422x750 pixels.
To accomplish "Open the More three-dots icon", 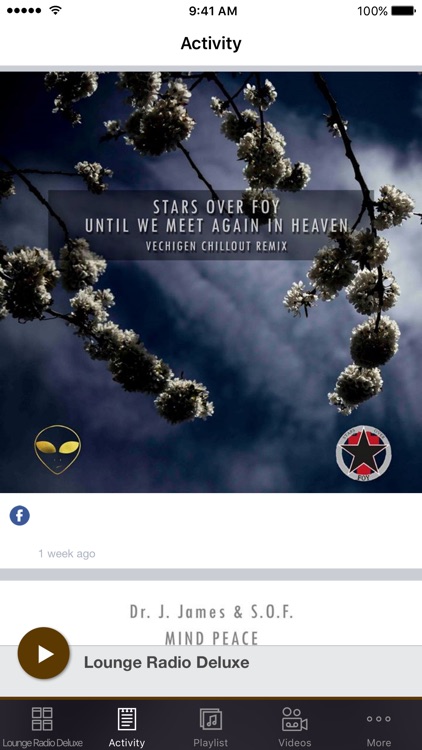I will [379, 719].
